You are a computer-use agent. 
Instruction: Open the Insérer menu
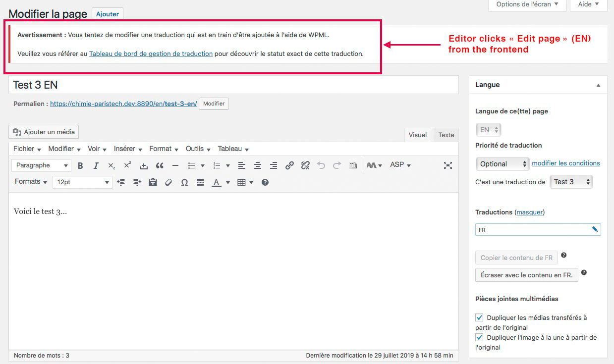pos(128,149)
